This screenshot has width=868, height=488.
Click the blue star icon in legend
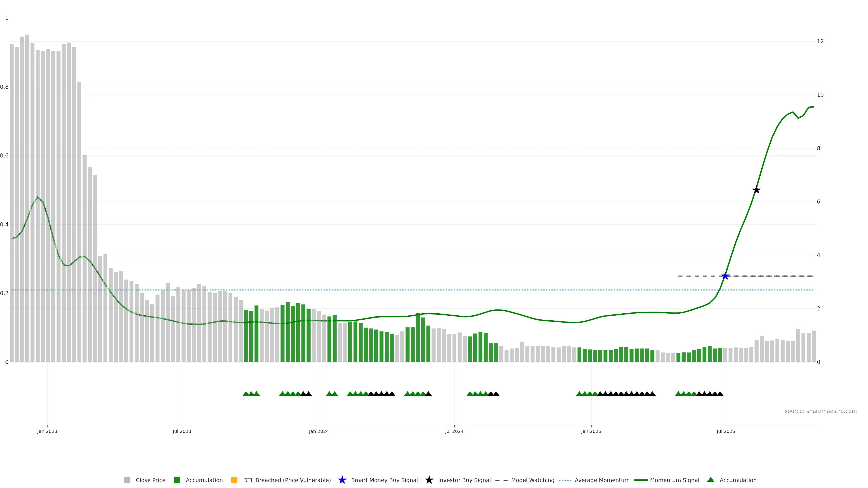point(342,480)
